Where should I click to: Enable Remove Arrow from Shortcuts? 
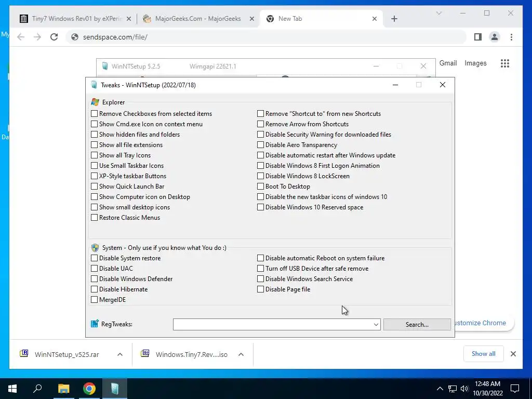click(260, 124)
